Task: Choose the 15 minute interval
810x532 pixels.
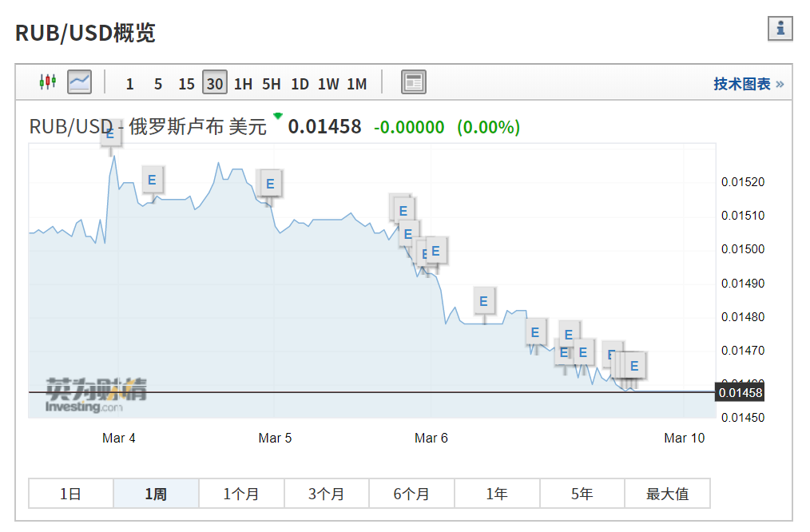Action: point(186,84)
